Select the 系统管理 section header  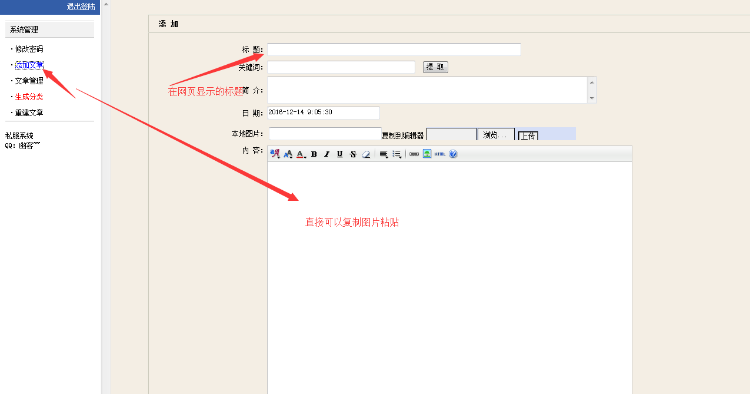point(49,30)
